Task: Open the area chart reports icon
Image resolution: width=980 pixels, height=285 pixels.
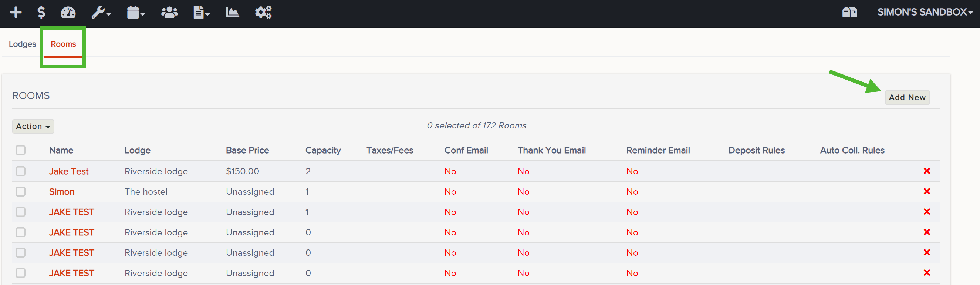Action: pyautogui.click(x=232, y=13)
